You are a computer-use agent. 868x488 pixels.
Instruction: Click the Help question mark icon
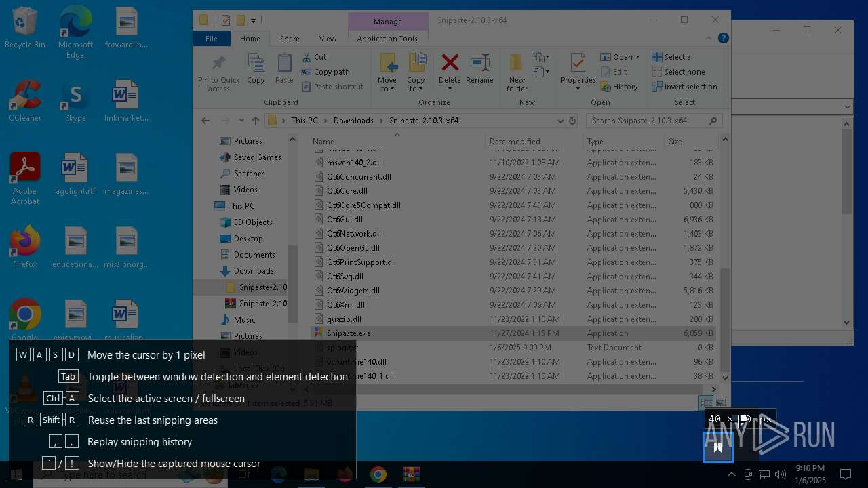[x=724, y=39]
